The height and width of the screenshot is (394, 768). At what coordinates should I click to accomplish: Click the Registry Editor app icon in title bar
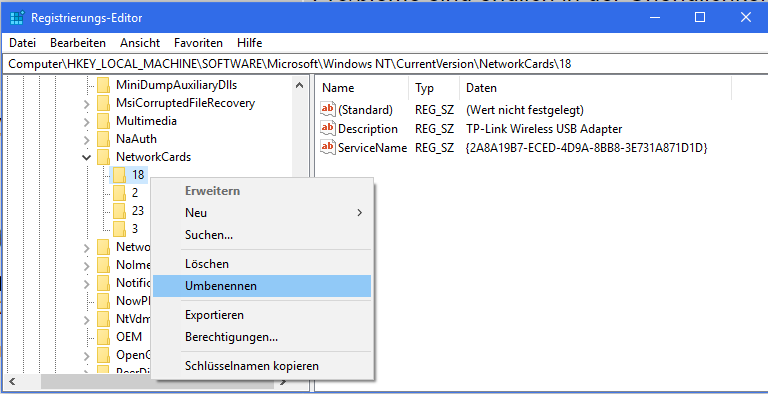tap(17, 18)
